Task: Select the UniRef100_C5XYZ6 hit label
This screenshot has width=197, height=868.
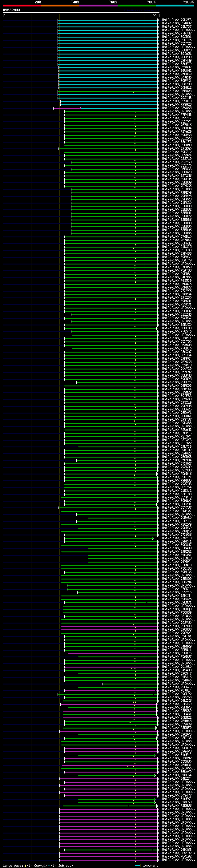Action: [177, 43]
